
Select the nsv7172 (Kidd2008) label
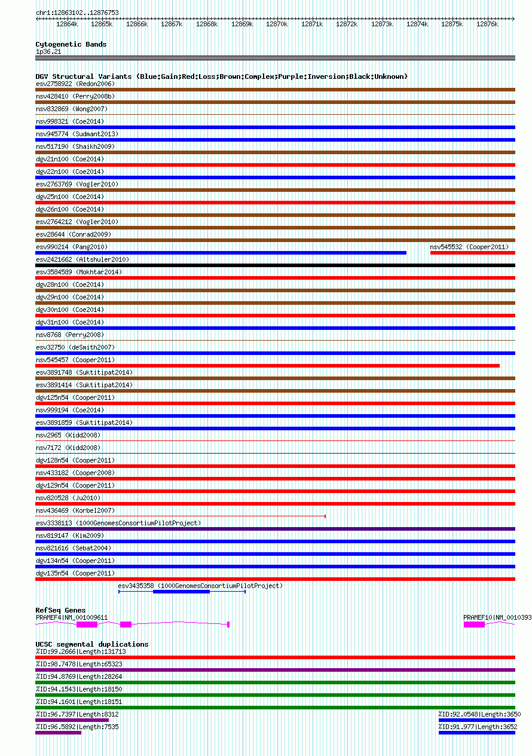pyautogui.click(x=68, y=448)
